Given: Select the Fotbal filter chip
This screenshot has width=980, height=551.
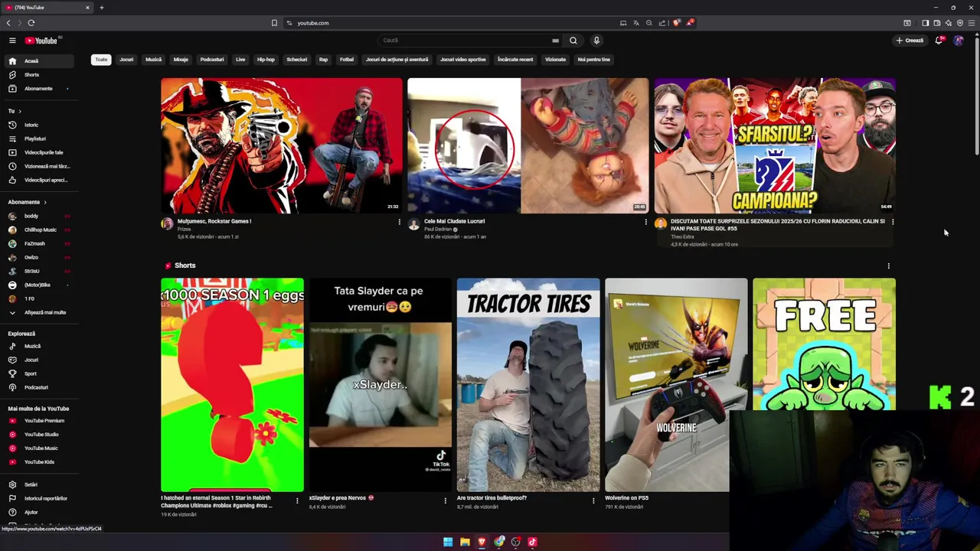Looking at the screenshot, I should [347, 60].
